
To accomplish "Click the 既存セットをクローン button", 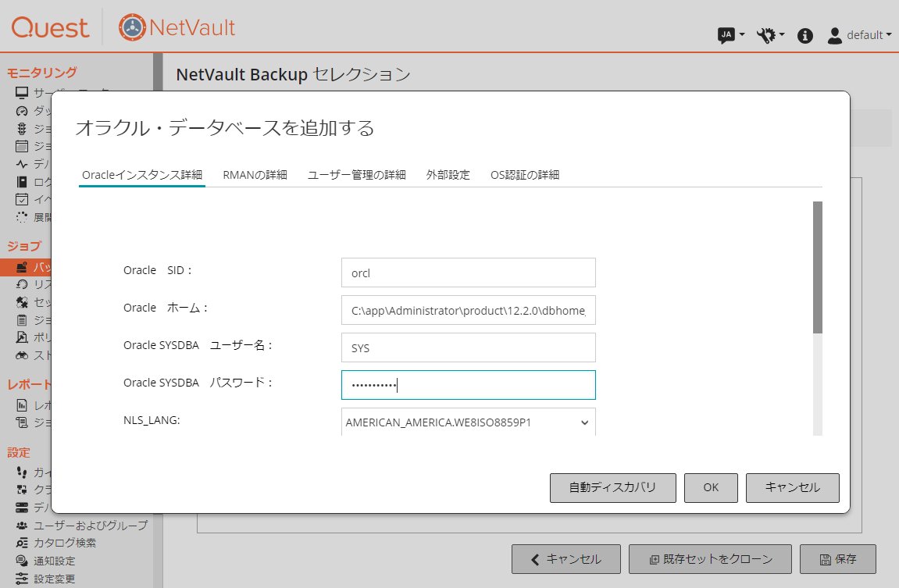I will pos(710,559).
